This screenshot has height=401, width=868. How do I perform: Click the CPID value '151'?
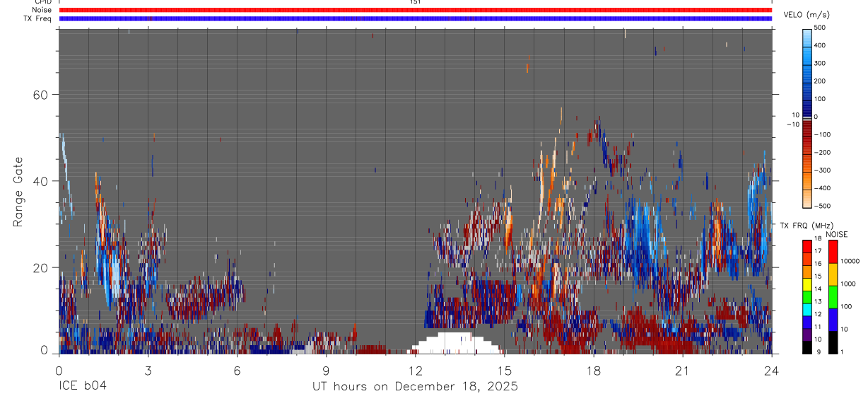[x=415, y=2]
